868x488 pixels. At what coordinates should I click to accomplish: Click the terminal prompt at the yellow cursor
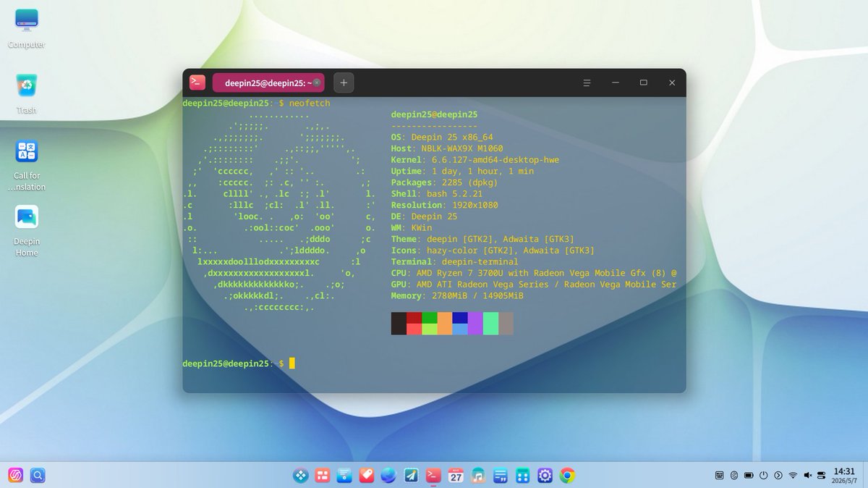click(292, 363)
